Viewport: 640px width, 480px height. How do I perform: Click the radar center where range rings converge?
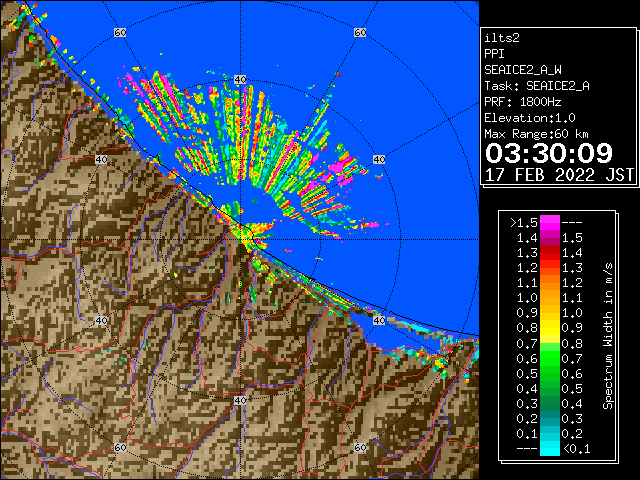240,240
